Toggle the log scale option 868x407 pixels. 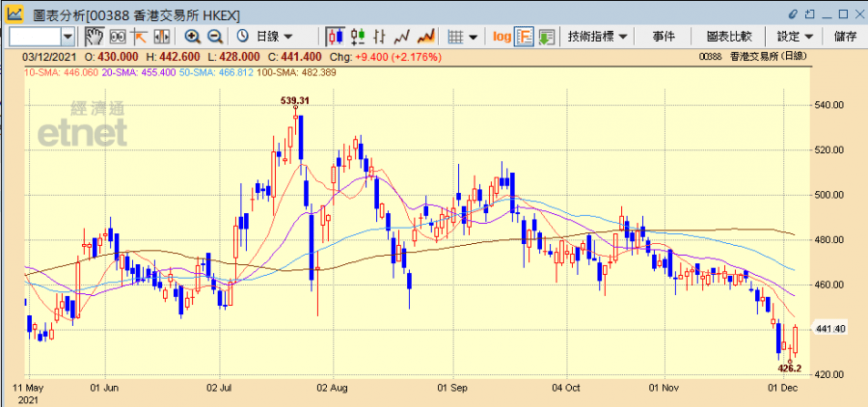[502, 37]
